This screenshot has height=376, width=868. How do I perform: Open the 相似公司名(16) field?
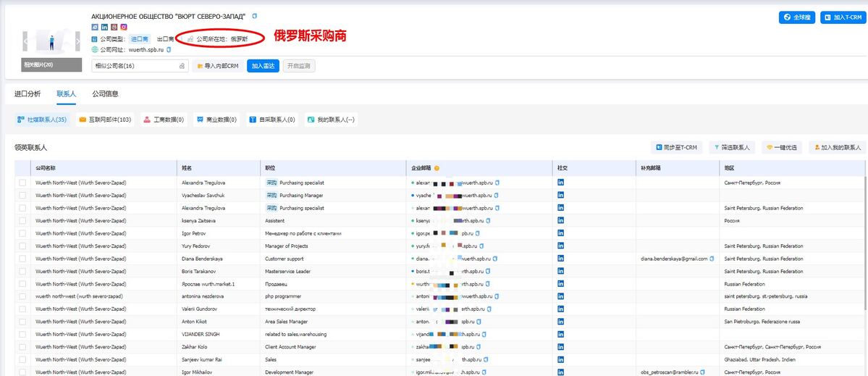tap(140, 66)
